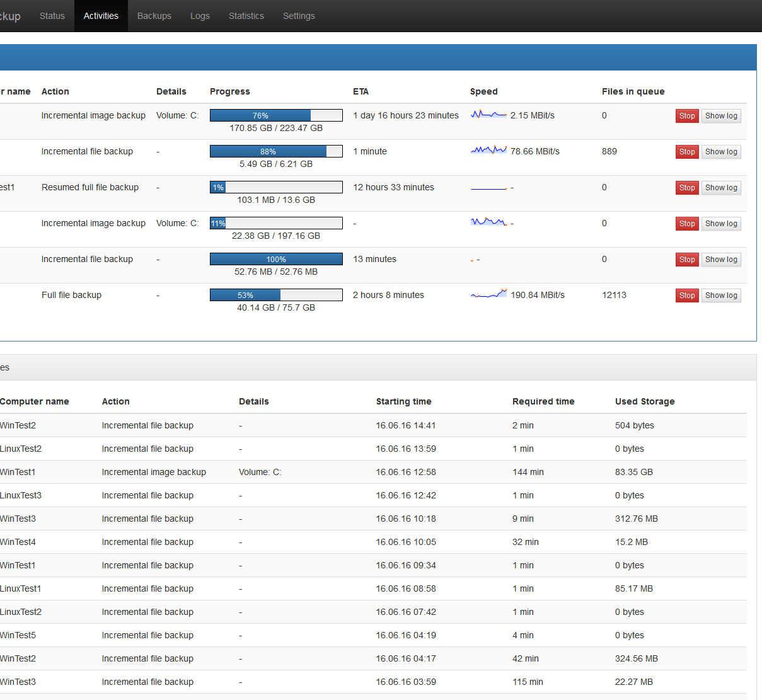Click the 324.56 MB used storage value
This screenshot has width=762, height=700.
637,658
